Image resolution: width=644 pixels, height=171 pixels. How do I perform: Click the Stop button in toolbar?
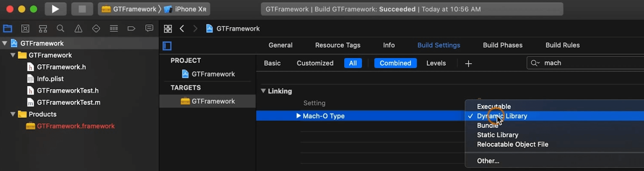point(82,9)
